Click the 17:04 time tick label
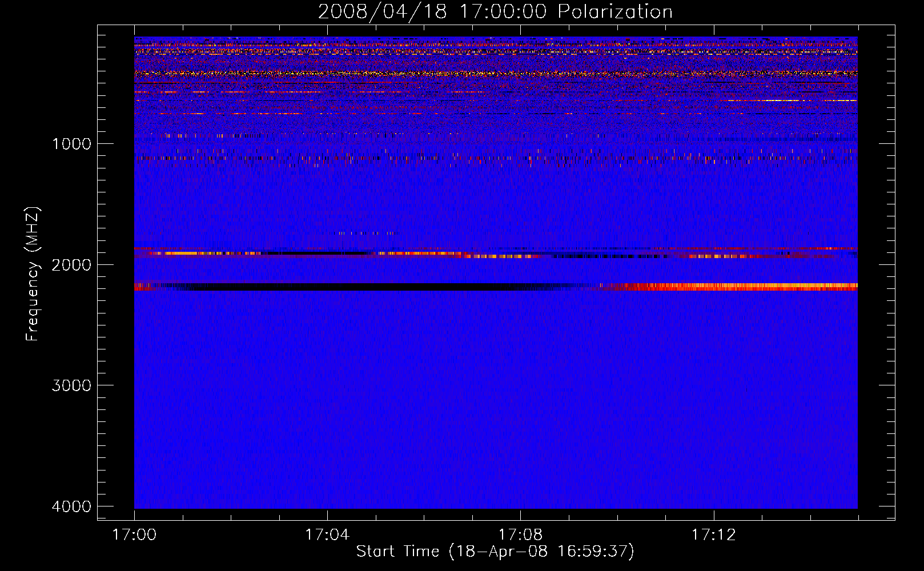This screenshot has height=571, width=924. 327,534
